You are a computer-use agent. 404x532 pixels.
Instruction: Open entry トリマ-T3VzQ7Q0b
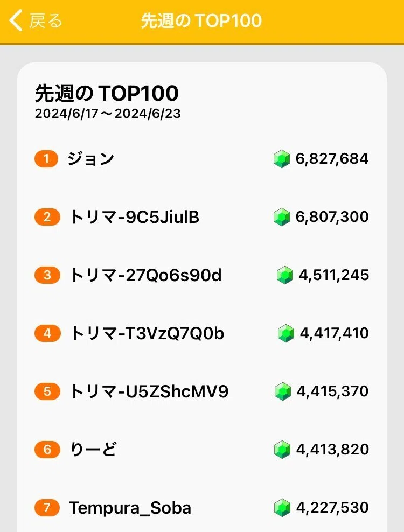pos(147,333)
